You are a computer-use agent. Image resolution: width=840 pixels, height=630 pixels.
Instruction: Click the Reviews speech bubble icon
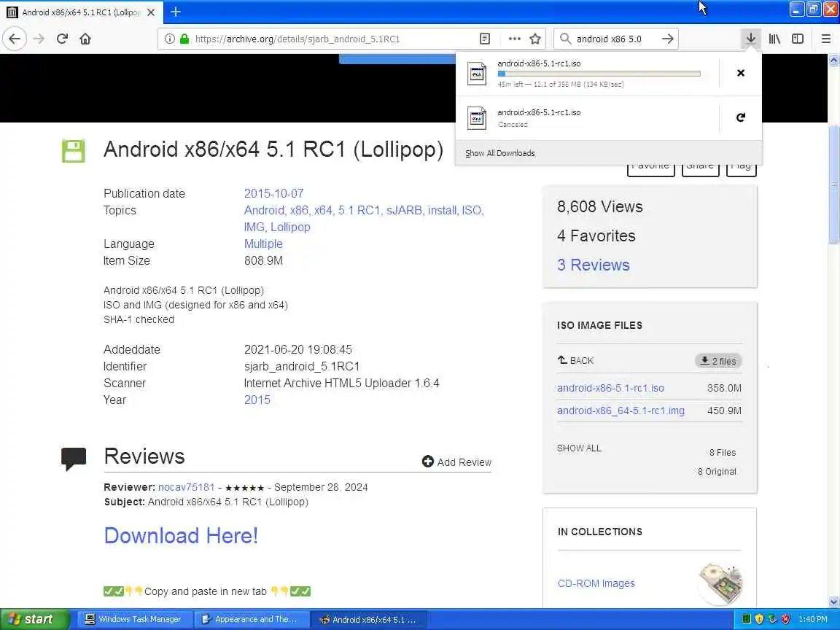point(74,459)
